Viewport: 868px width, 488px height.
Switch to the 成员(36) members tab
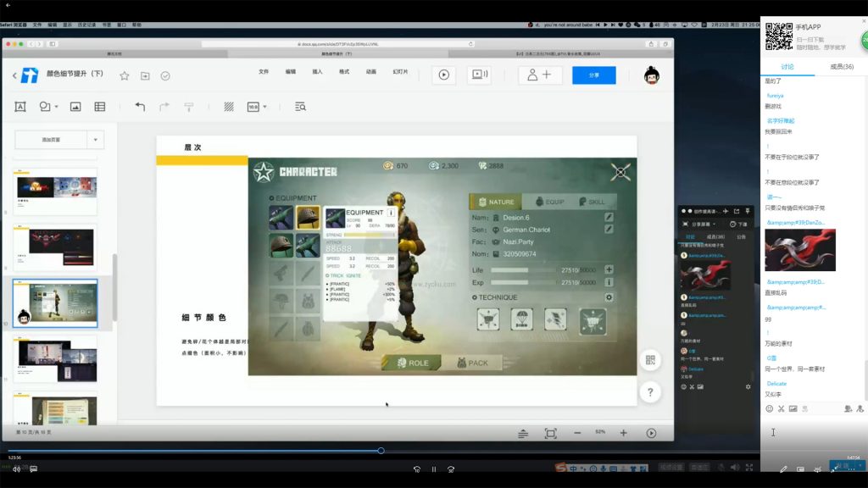click(x=841, y=66)
